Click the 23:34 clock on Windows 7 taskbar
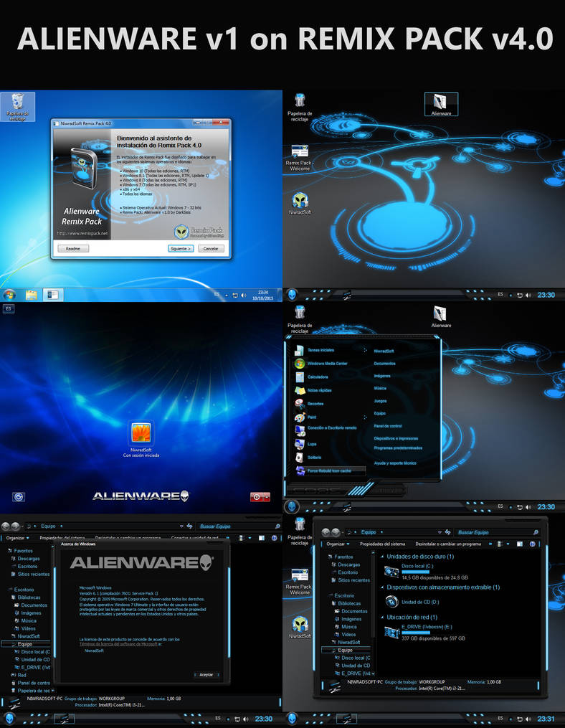Image resolution: width=565 pixels, height=728 pixels. (262, 296)
